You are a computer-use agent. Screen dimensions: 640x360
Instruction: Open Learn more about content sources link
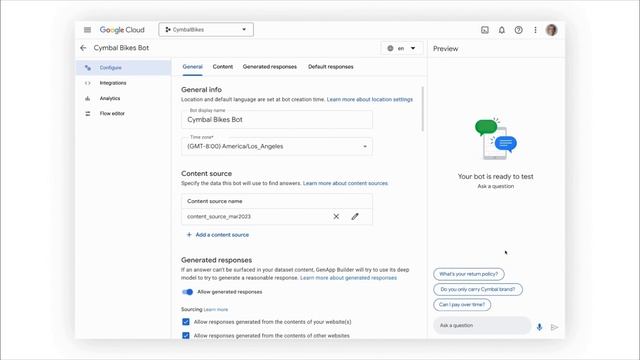[x=345, y=183]
